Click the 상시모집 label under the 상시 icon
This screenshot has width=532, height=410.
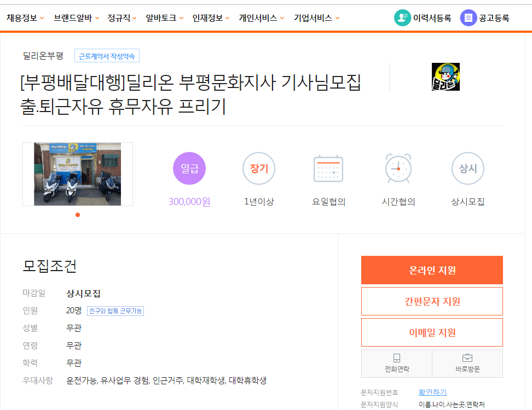[x=468, y=202]
